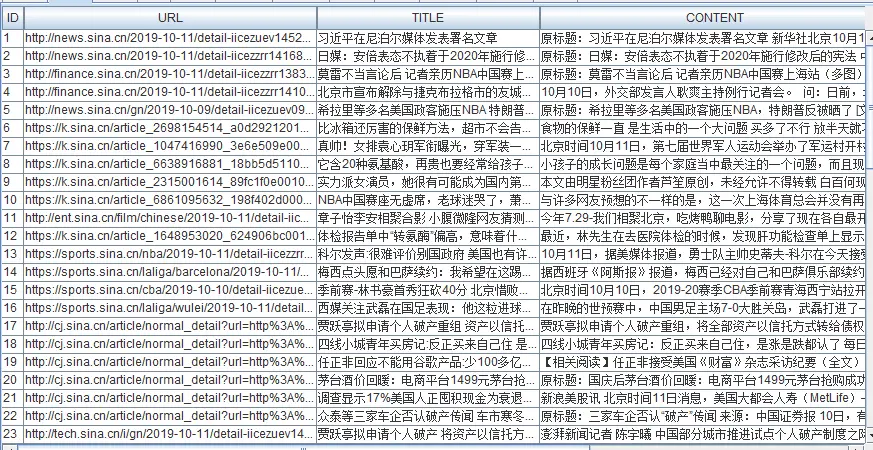This screenshot has width=873, height=450.
Task: Select the title starting '莫雷不当言论后'
Action: [428, 74]
